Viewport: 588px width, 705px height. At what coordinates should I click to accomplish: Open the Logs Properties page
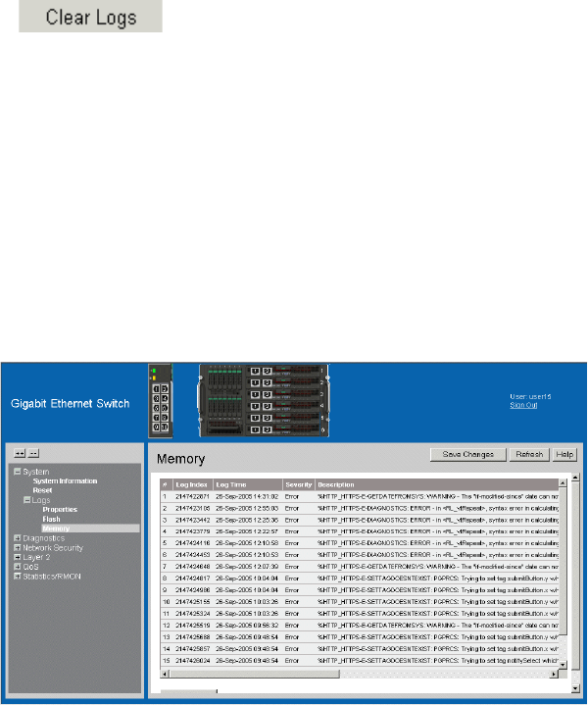(60, 510)
